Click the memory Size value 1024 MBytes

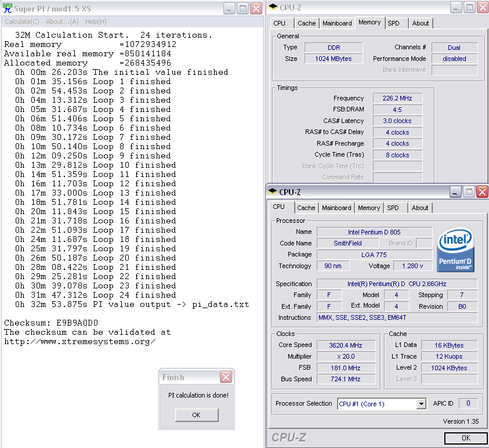[334, 59]
